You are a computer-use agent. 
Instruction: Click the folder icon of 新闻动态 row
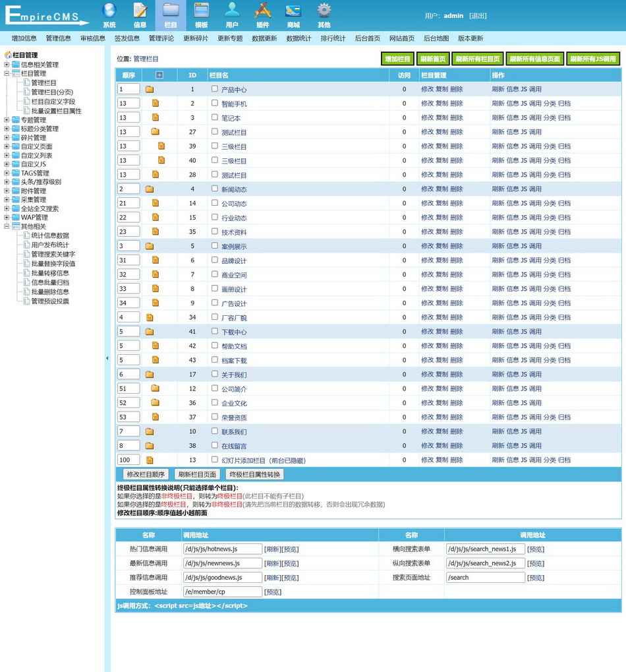pos(150,189)
